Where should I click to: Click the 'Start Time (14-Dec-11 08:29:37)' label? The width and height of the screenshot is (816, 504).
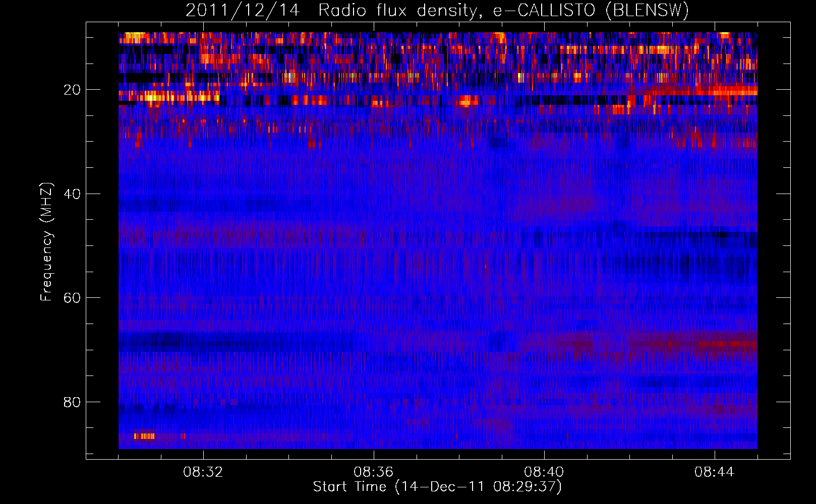point(437,487)
